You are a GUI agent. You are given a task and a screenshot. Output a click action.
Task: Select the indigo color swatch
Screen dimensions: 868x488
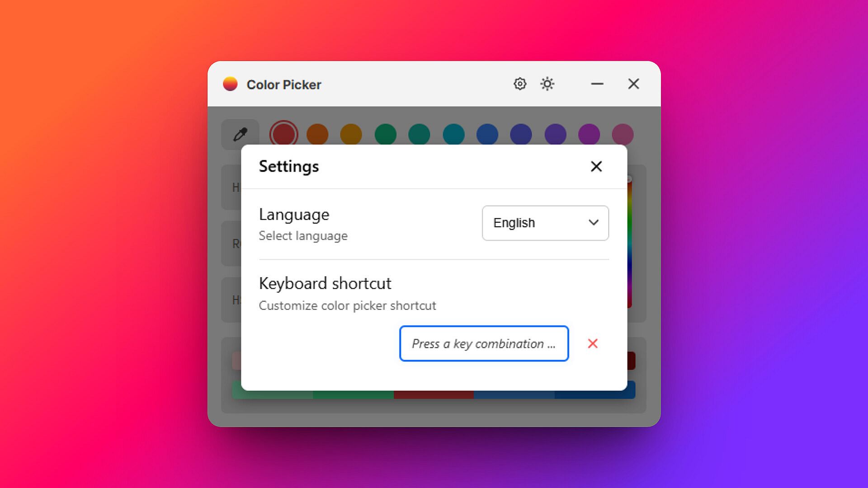pos(521,134)
